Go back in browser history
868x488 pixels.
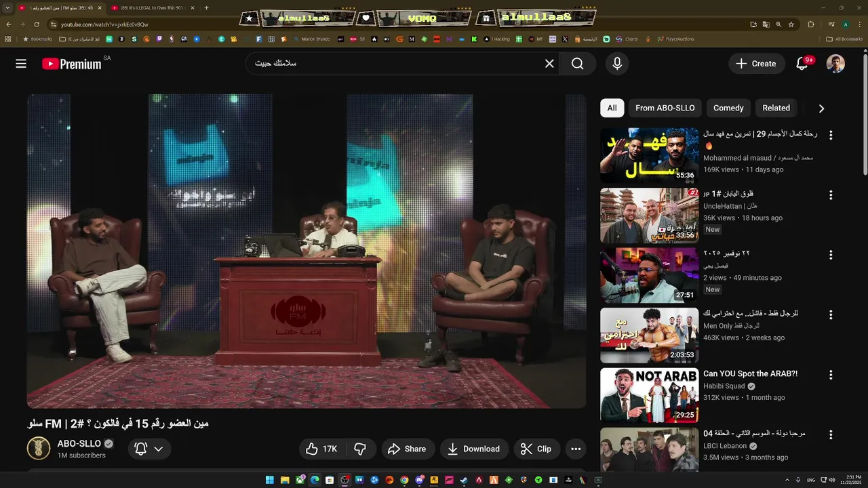click(x=8, y=24)
